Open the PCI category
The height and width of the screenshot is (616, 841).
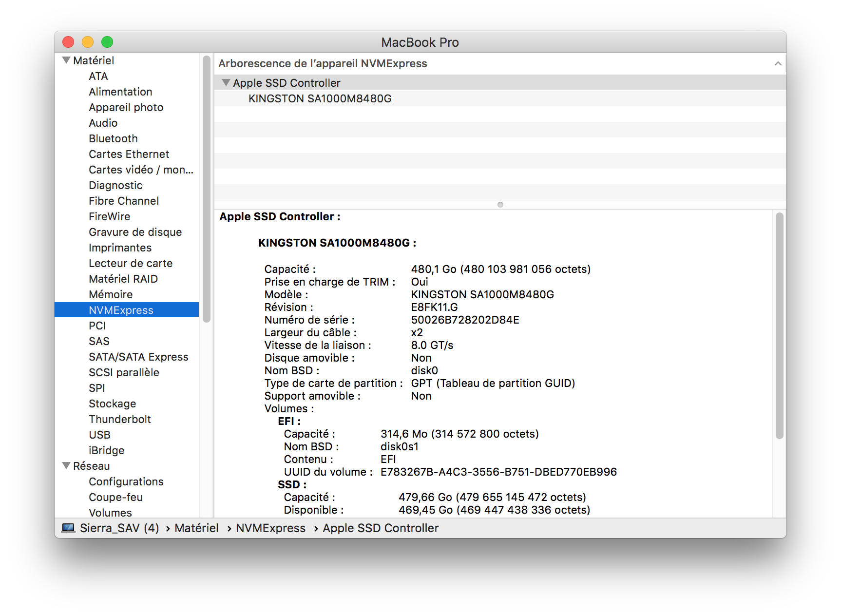(97, 326)
